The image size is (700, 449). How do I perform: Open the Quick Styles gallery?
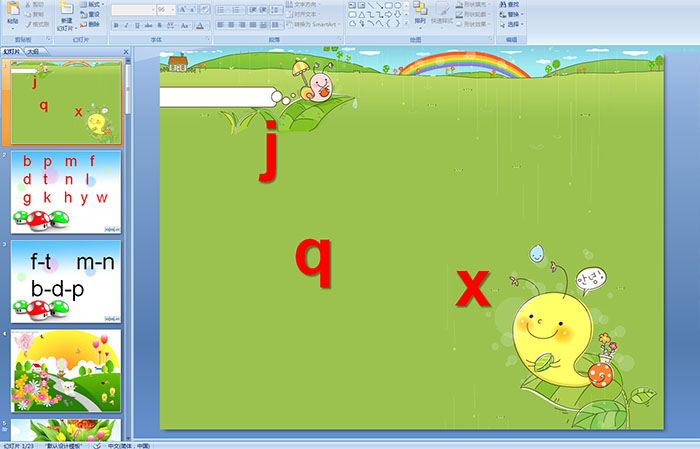pyautogui.click(x=442, y=13)
